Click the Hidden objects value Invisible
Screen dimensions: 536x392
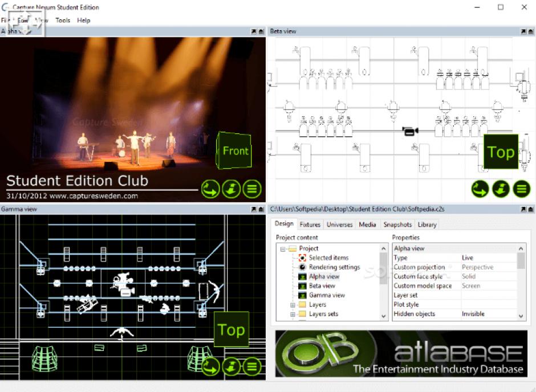click(473, 314)
